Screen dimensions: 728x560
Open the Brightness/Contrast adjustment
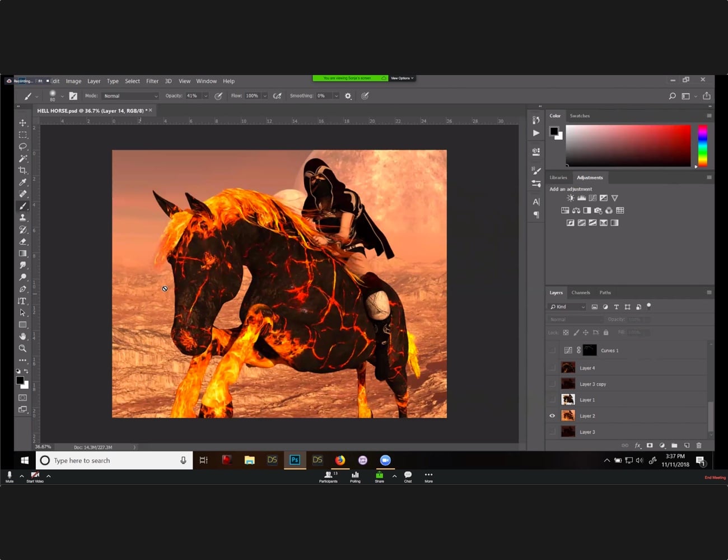click(571, 198)
